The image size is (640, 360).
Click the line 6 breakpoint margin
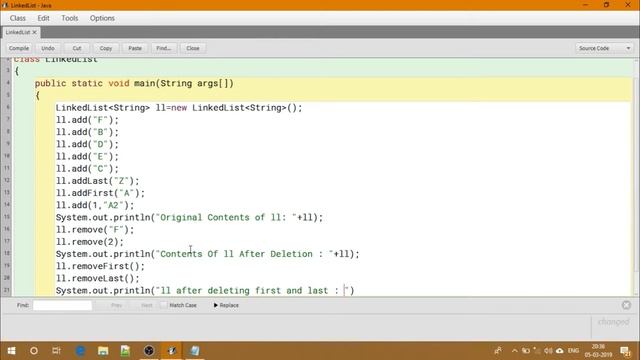7,107
